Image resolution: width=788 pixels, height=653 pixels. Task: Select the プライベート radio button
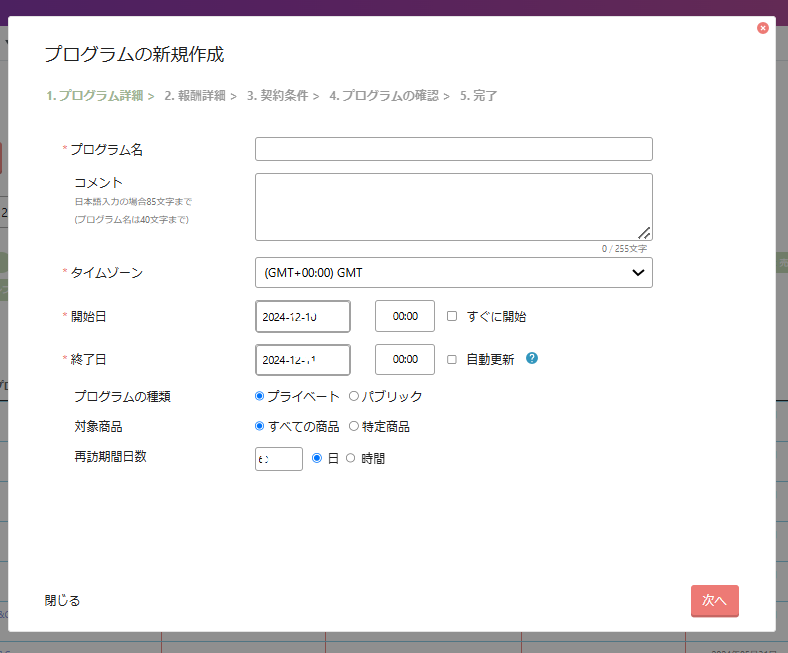click(x=261, y=396)
